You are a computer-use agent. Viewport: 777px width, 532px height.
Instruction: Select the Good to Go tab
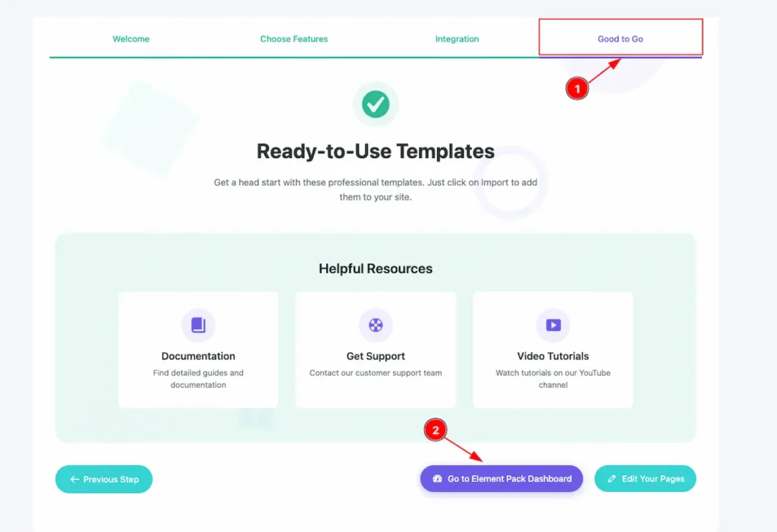tap(620, 39)
